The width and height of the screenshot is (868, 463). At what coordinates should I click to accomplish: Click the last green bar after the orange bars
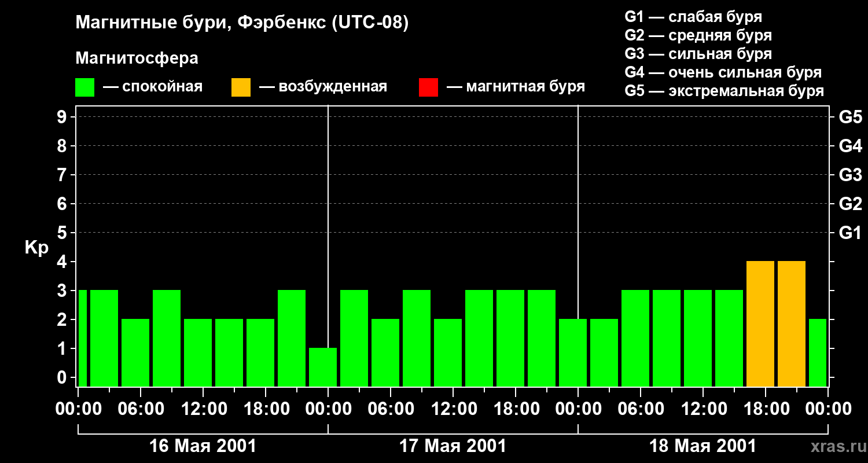point(818,353)
